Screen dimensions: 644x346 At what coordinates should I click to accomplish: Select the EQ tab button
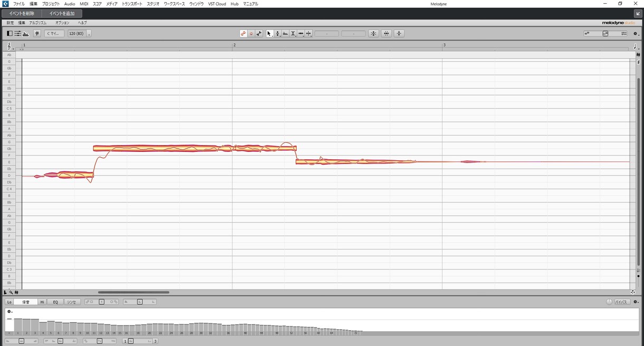click(x=55, y=302)
